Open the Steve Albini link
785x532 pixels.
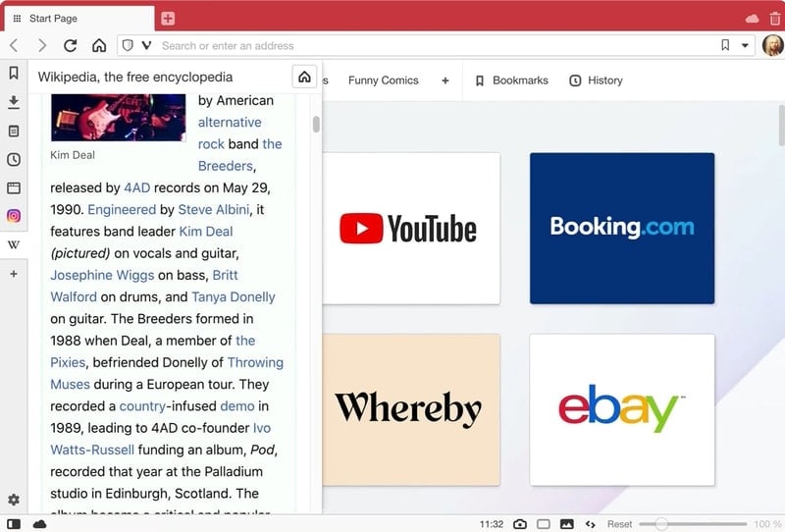coord(214,209)
